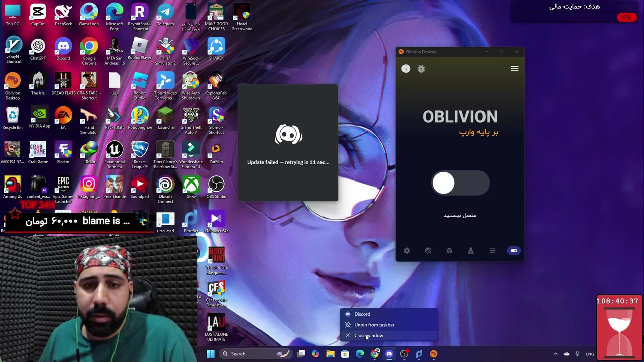Select the OBS Studio desktop shortcut
Viewport: 644px width, 362px height.
216,187
